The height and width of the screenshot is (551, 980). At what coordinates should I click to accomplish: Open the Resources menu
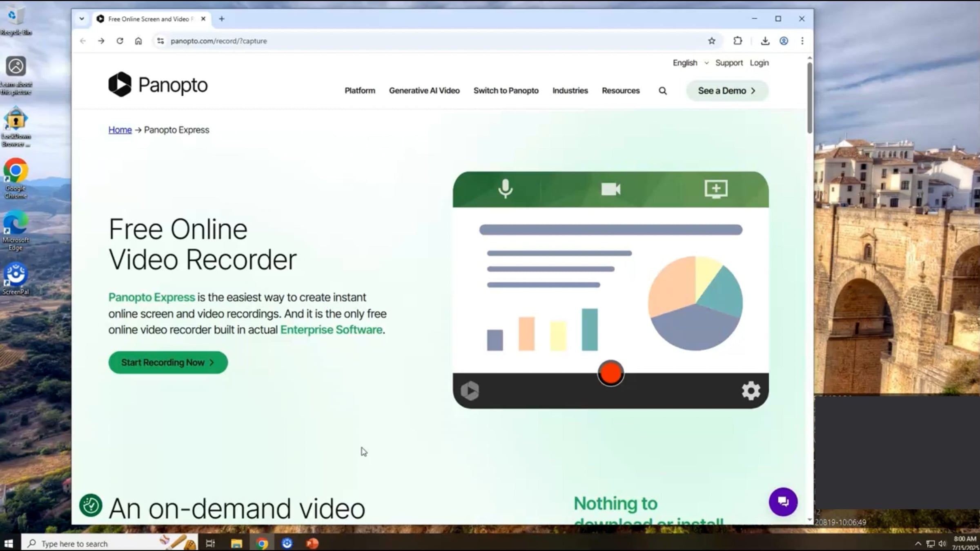click(621, 91)
